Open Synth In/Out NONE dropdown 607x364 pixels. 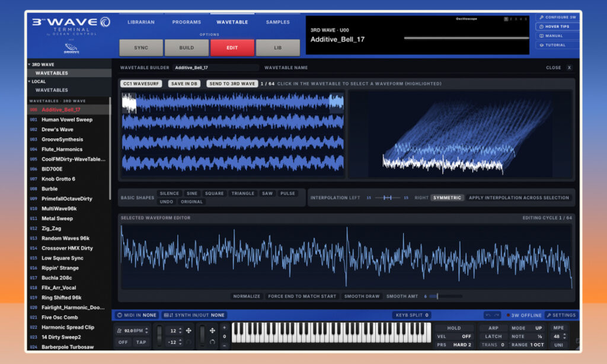pyautogui.click(x=194, y=315)
